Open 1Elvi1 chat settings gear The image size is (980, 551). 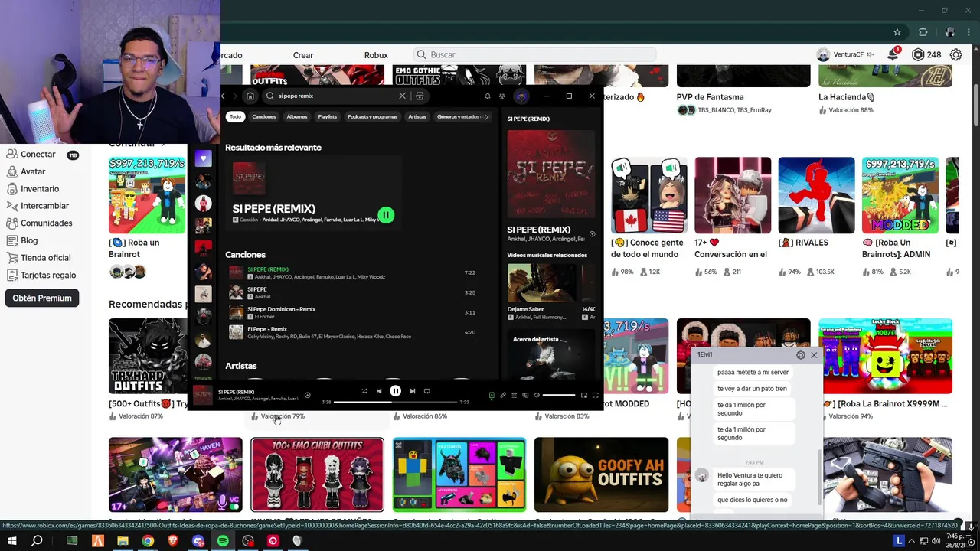point(801,354)
